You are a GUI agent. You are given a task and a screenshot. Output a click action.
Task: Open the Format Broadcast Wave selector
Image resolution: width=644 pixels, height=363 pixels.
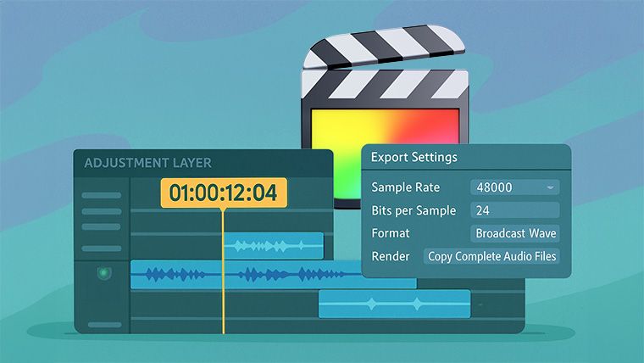514,233
